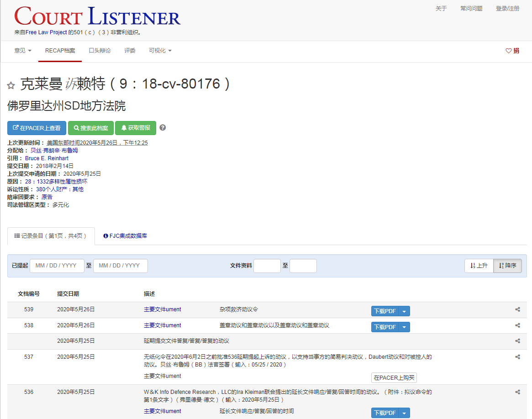Click the filed-to date field
Image resolution: width=532 pixels, height=419 pixels.
pyautogui.click(x=121, y=266)
